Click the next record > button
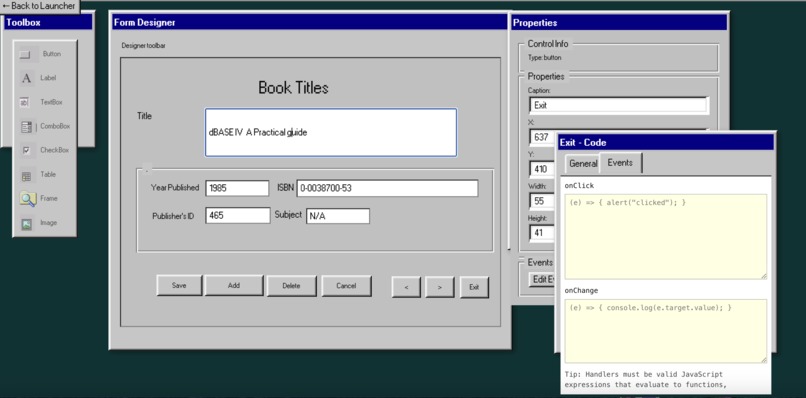 tap(440, 287)
